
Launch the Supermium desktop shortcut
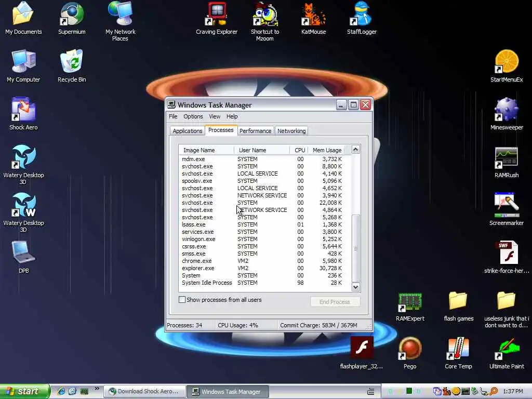tap(72, 19)
